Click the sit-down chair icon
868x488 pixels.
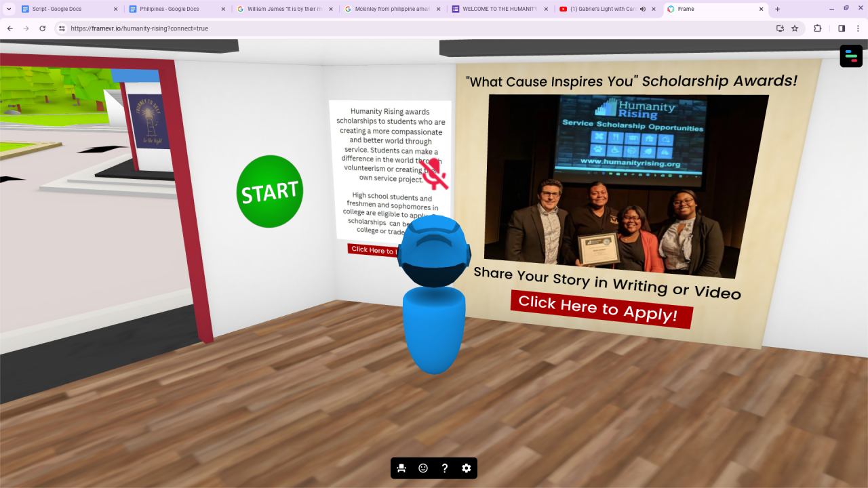[x=401, y=468]
